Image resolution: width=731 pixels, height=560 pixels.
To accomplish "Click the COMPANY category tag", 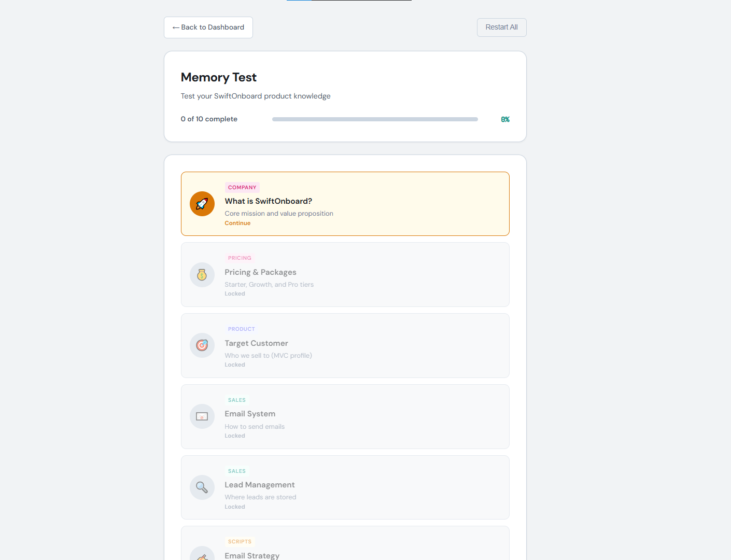I will point(242,188).
